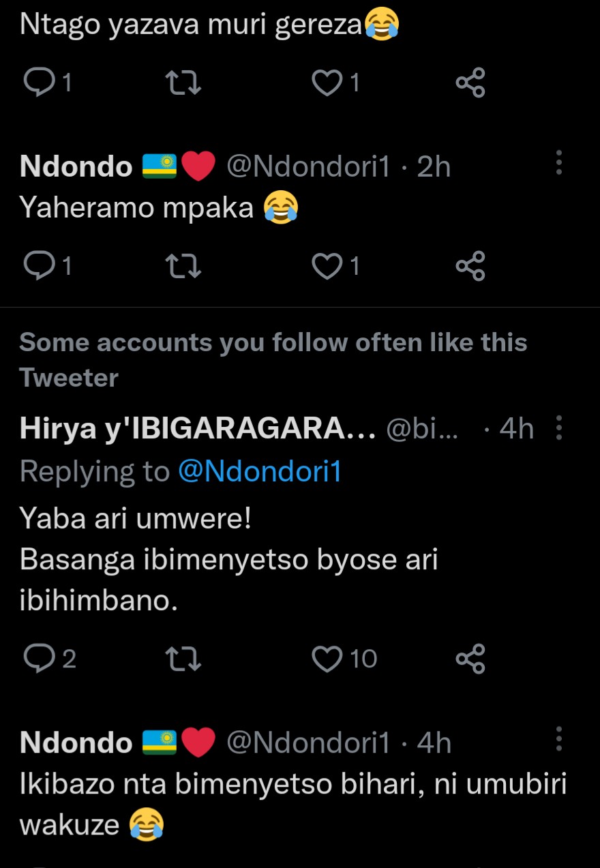600x868 pixels.
Task: Open more options for Hirya y'IBIGARAGARA tweet
Action: pos(559,428)
